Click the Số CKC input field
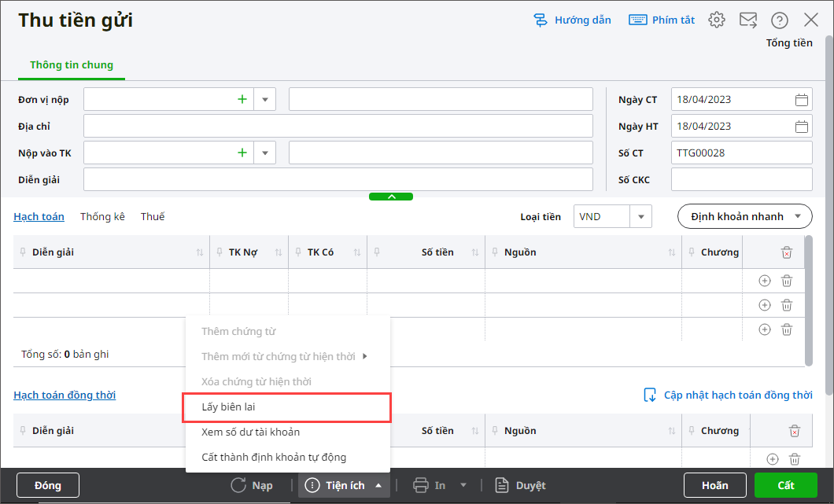 [x=741, y=180]
